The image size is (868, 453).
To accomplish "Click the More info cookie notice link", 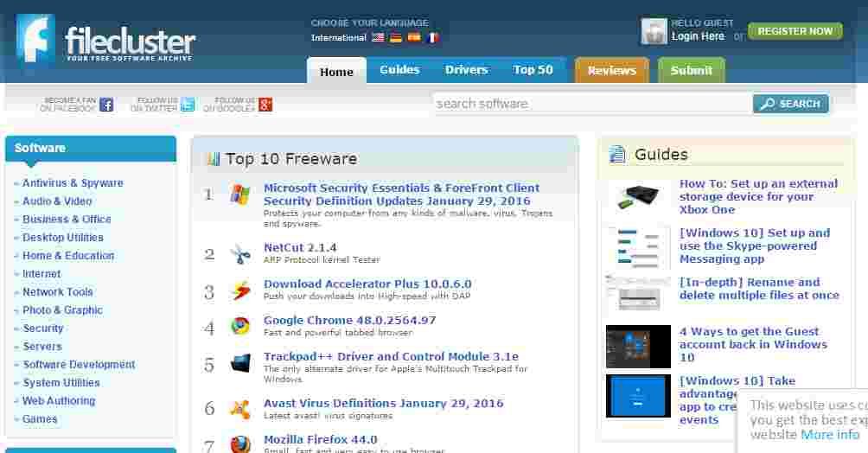I will (x=830, y=435).
